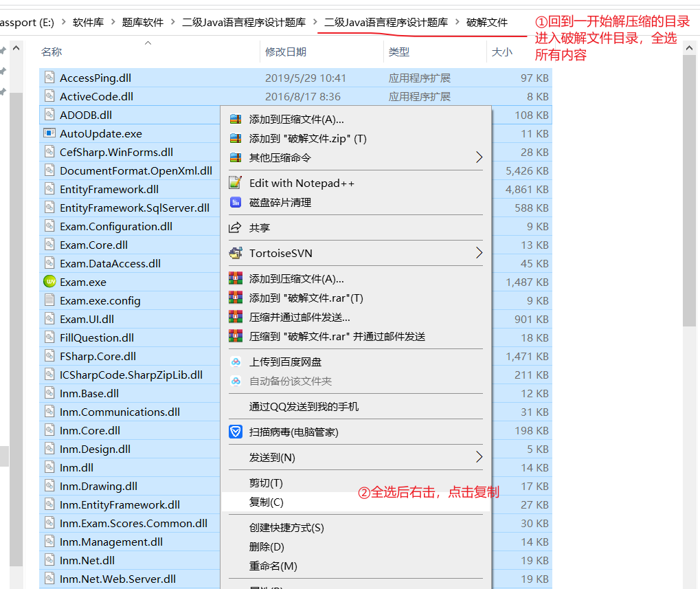
Task: Go to 题库软件 in address breadcrumb
Action: click(x=143, y=22)
